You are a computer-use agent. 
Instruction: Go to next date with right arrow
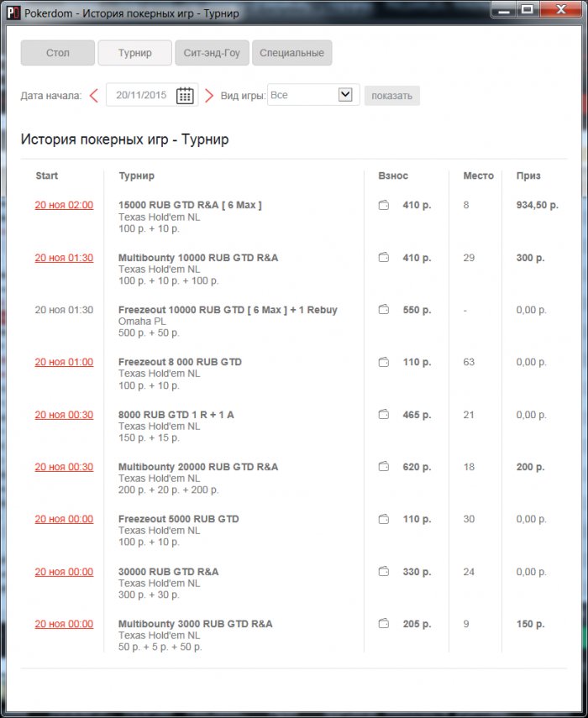click(x=209, y=96)
